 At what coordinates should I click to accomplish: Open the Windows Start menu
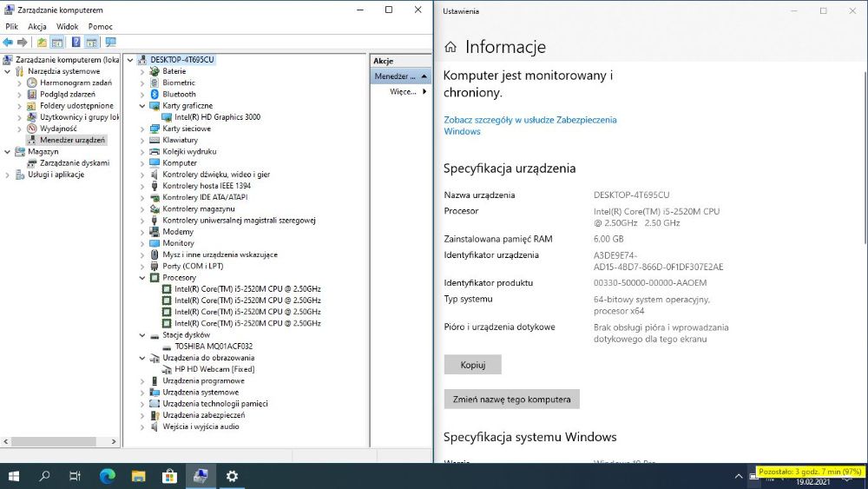pyautogui.click(x=14, y=476)
